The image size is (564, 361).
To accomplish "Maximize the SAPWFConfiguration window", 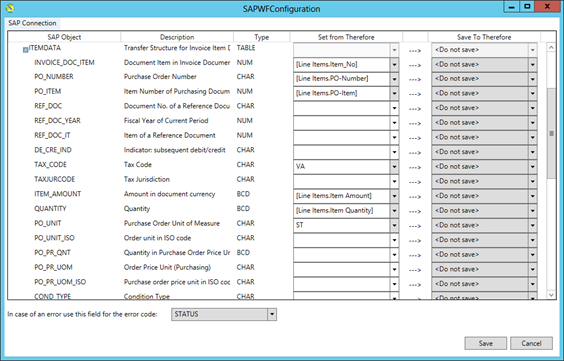I will click(x=527, y=7).
